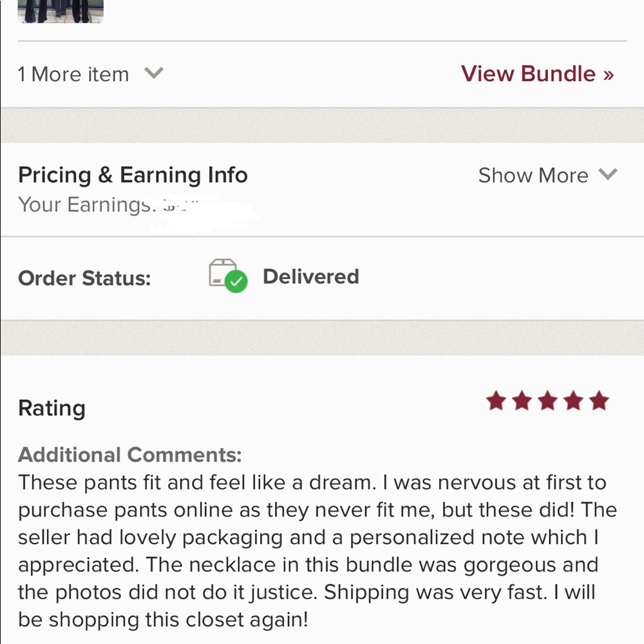This screenshot has width=644, height=644.
Task: Click the 1 More item label
Action: click(73, 75)
